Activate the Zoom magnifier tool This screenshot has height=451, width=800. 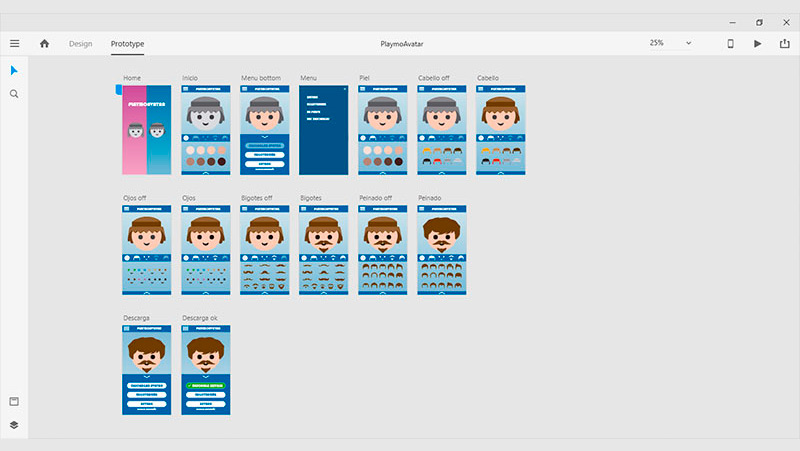(14, 93)
